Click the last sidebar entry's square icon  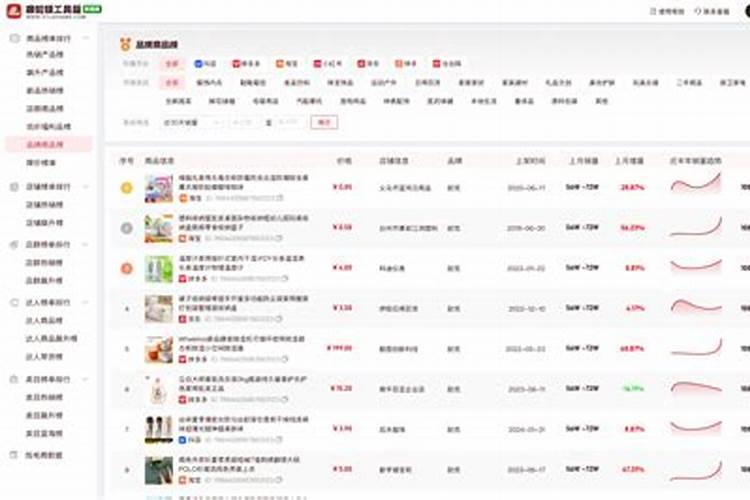point(14,455)
